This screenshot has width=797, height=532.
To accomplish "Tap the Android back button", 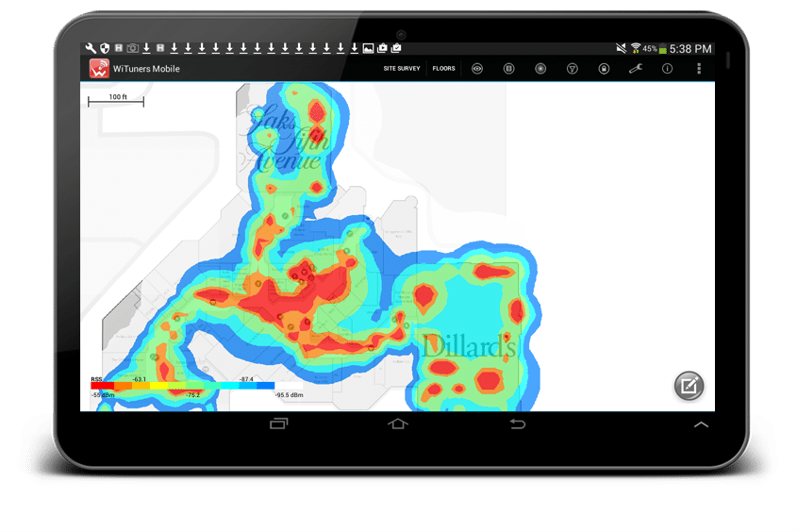I will click(518, 424).
